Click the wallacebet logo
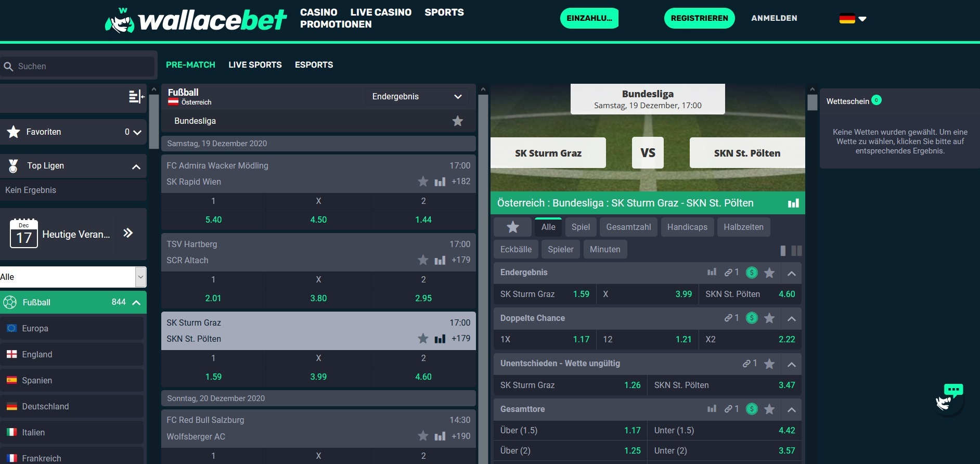 pos(196,20)
